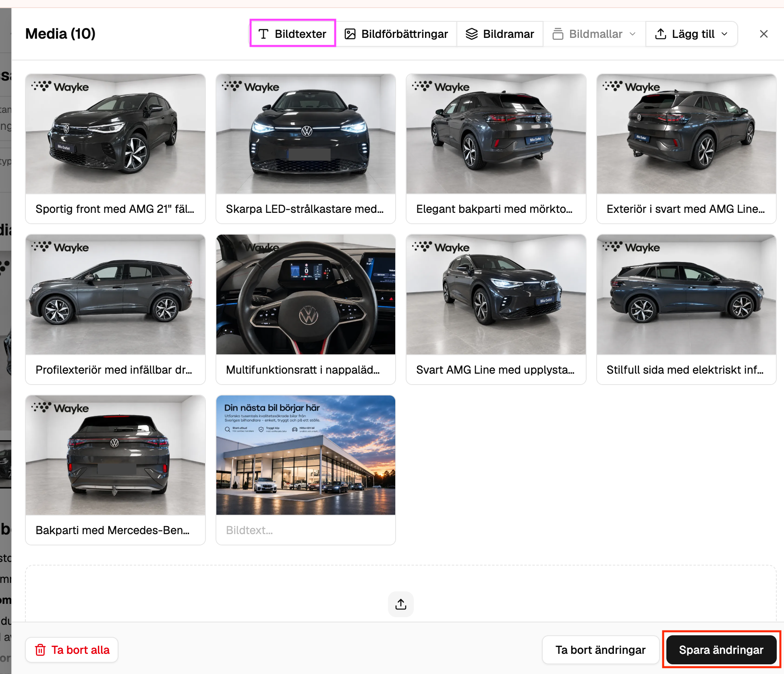This screenshot has height=674, width=784.
Task: Select the steering wheel interior thumbnail
Action: (x=306, y=294)
